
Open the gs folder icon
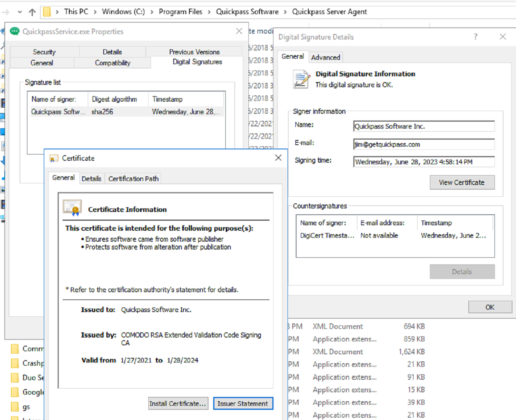tap(15, 407)
